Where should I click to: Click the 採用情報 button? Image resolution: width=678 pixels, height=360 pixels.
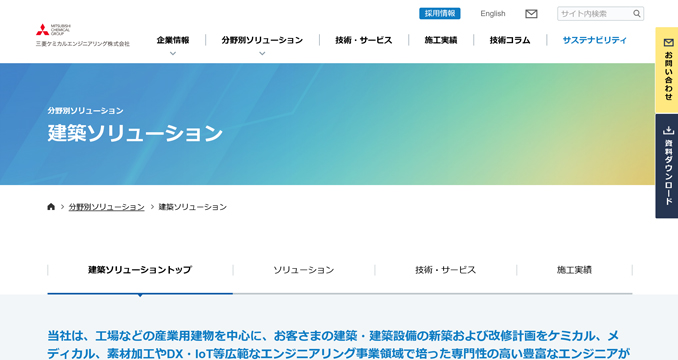coord(440,14)
